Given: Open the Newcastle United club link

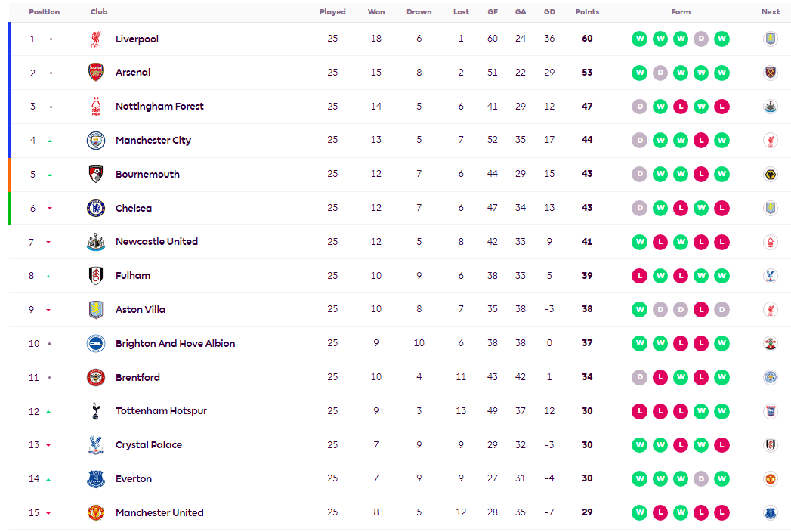Looking at the screenshot, I should [x=156, y=241].
